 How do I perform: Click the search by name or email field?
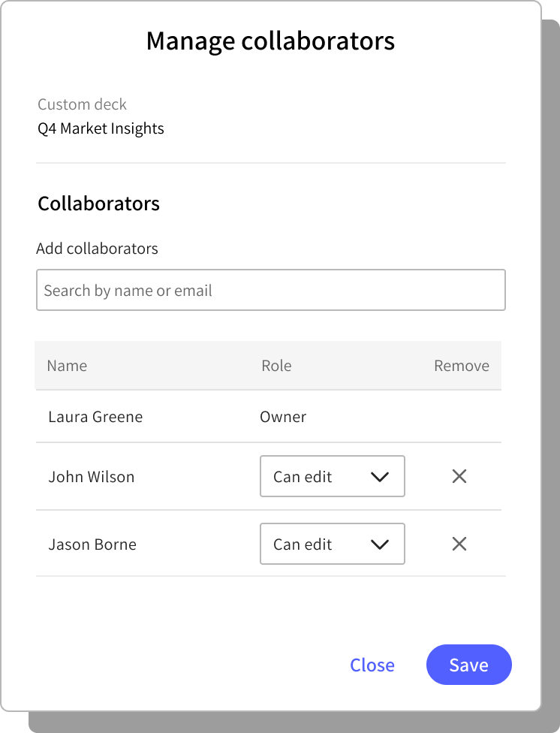(x=271, y=290)
